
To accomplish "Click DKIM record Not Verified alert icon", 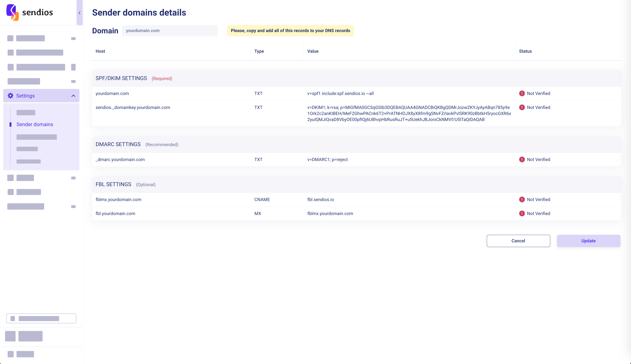I will pos(522,108).
